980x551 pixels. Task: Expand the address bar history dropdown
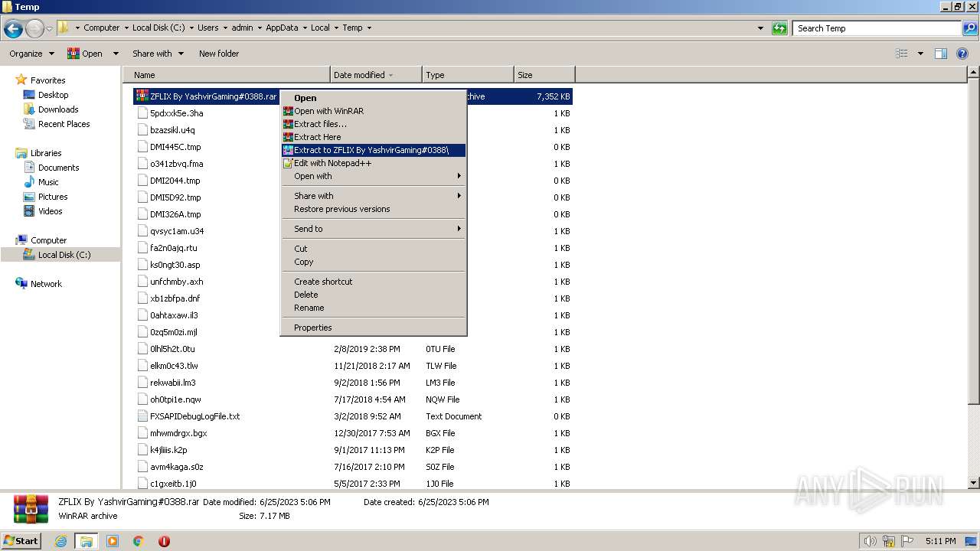point(760,28)
